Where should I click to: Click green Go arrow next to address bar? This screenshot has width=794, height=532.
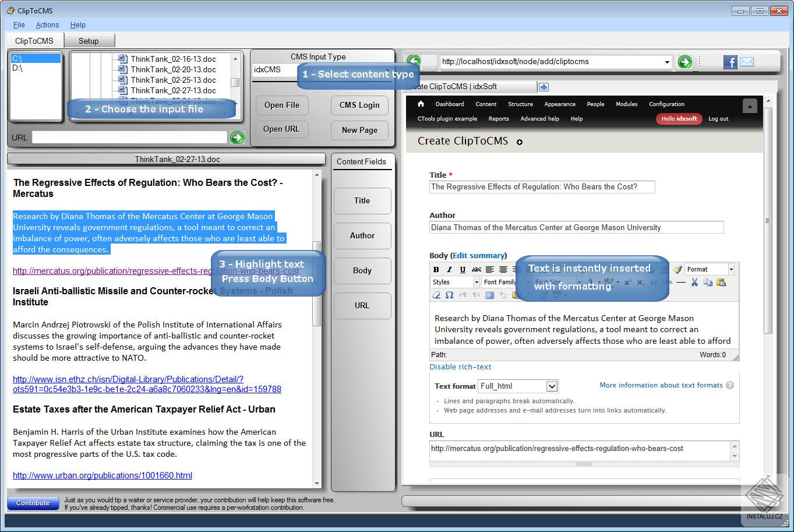[685, 62]
